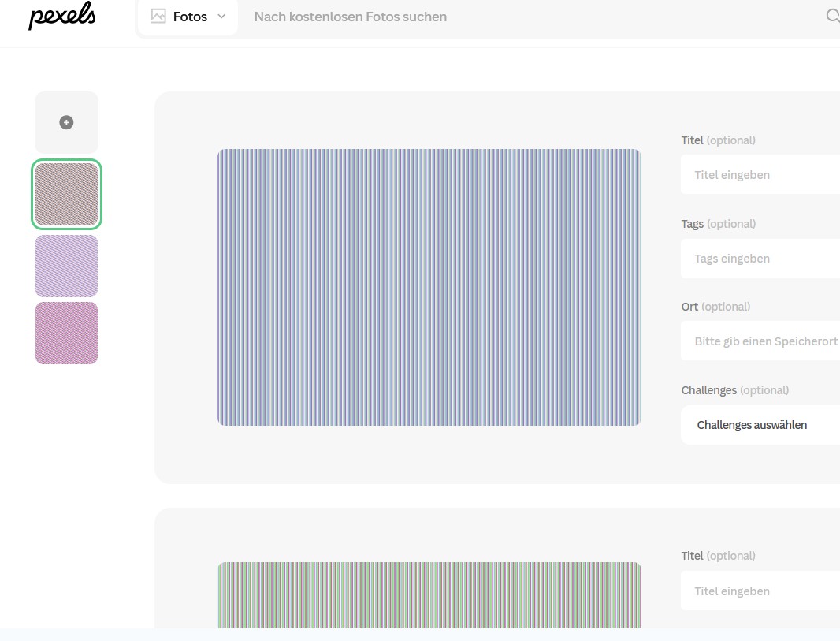Open the green striped second photo preview
The image size is (840, 641).
tap(429, 595)
